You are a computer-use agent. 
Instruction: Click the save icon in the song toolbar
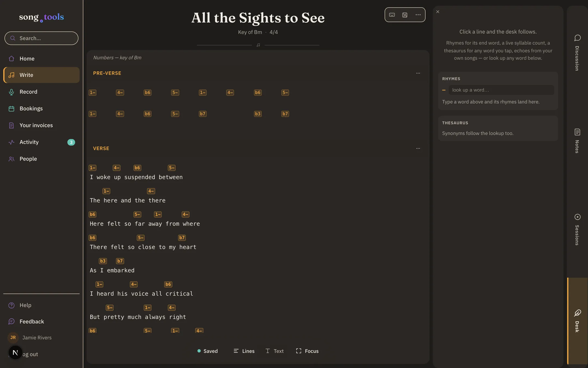405,15
